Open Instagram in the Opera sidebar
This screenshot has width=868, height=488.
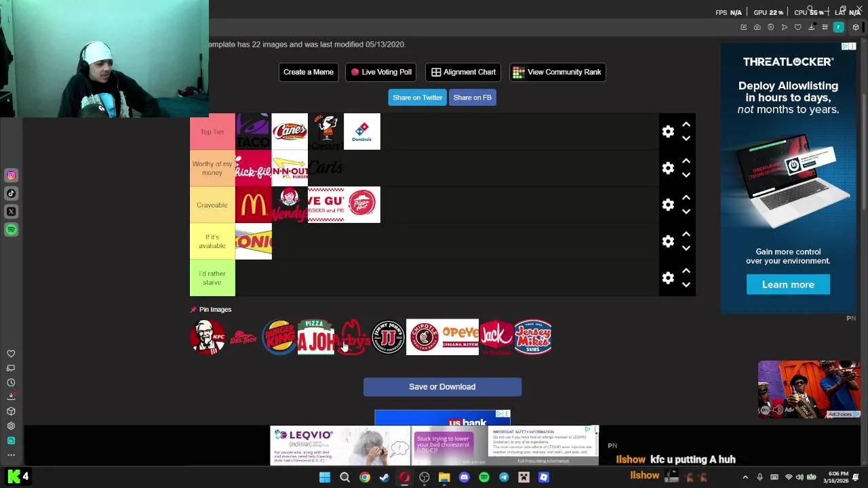[11, 176]
